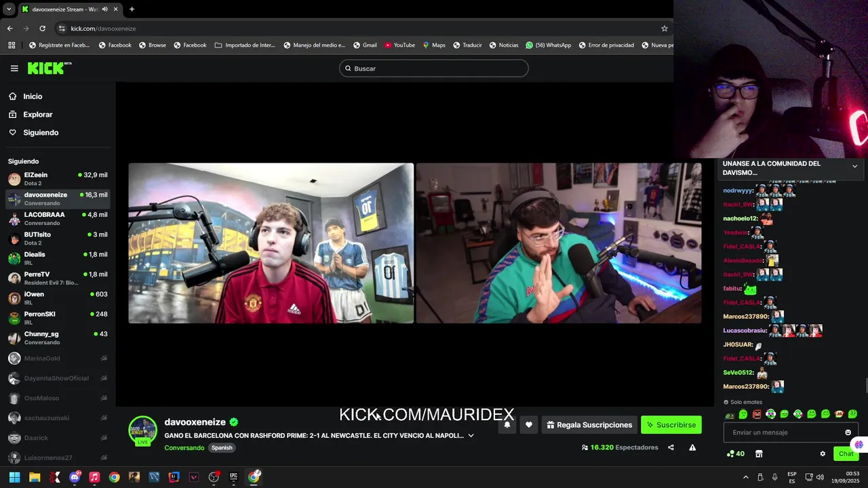This screenshot has width=868, height=488.
Task: Go to Inicio in the sidebar
Action: [58, 96]
